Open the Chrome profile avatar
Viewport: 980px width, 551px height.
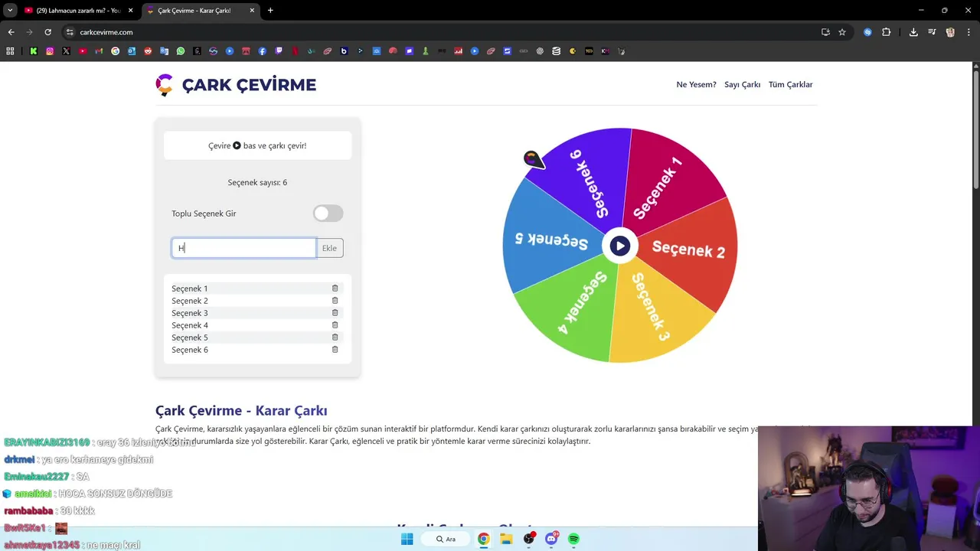click(950, 32)
